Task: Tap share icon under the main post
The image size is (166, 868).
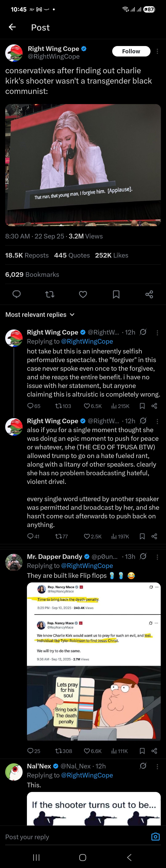Action: point(149,294)
